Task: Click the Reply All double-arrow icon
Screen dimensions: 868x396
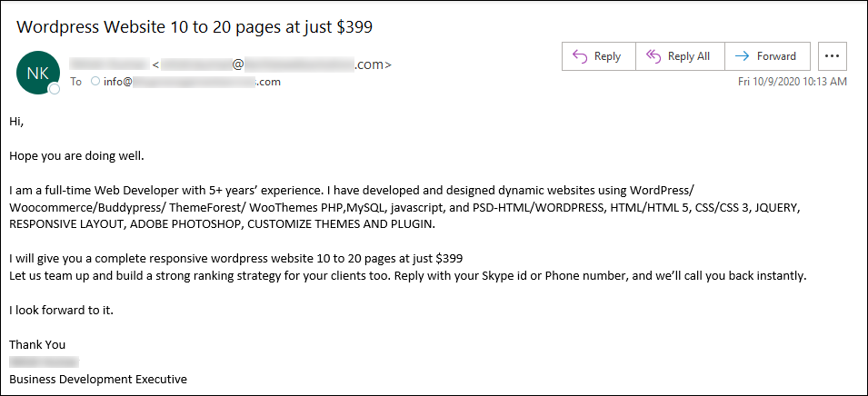Action: (x=652, y=56)
